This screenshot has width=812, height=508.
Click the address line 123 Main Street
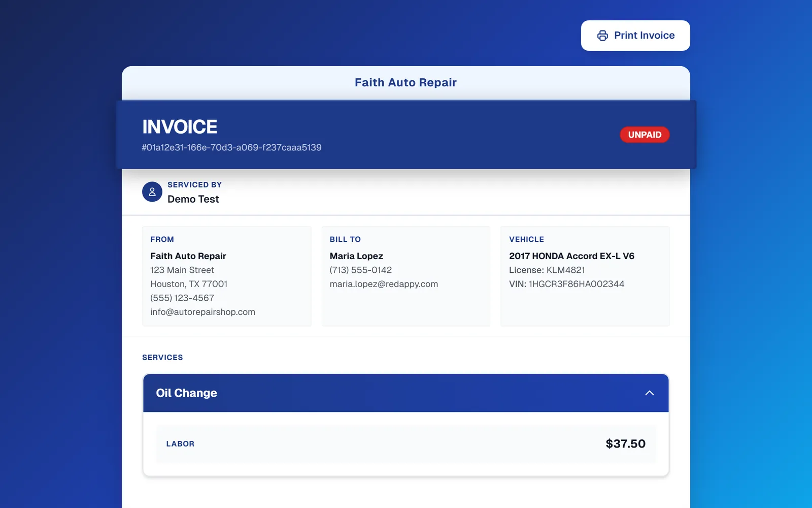coord(182,270)
